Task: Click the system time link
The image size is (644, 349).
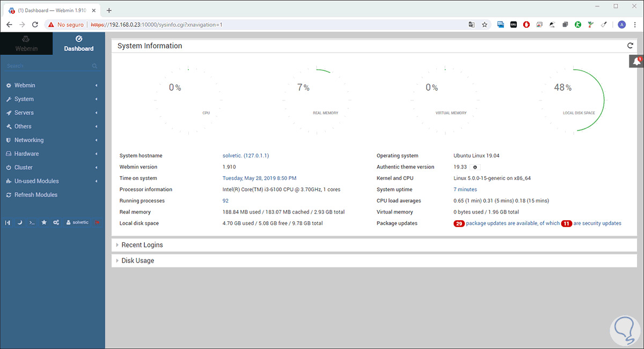Action: (260, 178)
